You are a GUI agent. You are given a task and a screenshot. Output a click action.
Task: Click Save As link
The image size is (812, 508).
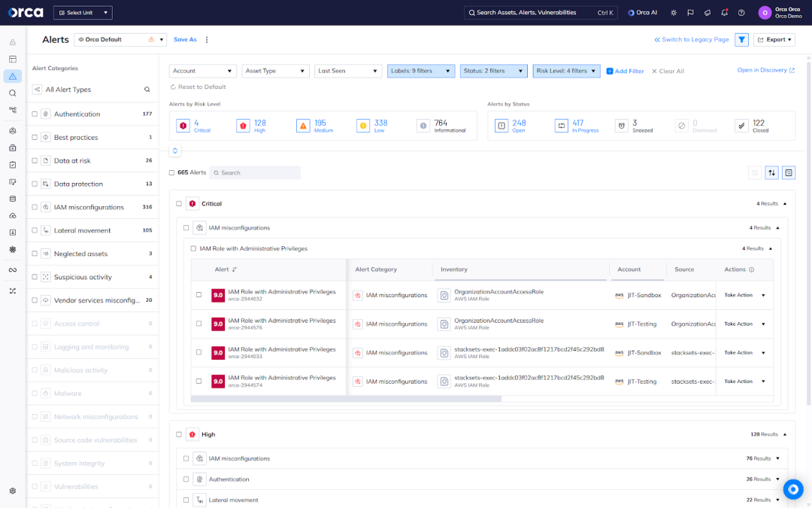[x=185, y=39]
